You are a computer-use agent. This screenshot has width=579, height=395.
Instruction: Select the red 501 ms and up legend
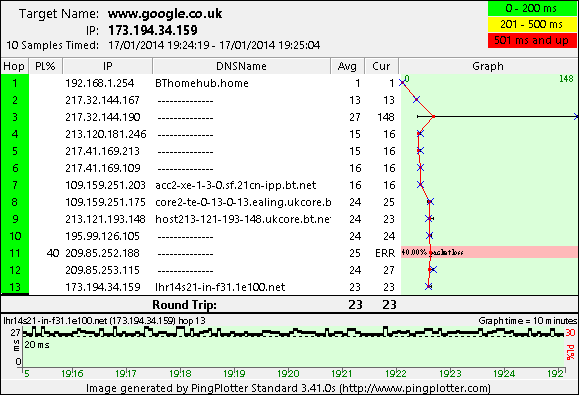(x=532, y=40)
